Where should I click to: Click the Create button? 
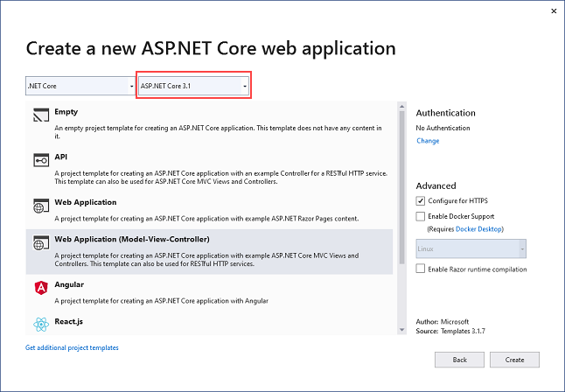point(514,360)
